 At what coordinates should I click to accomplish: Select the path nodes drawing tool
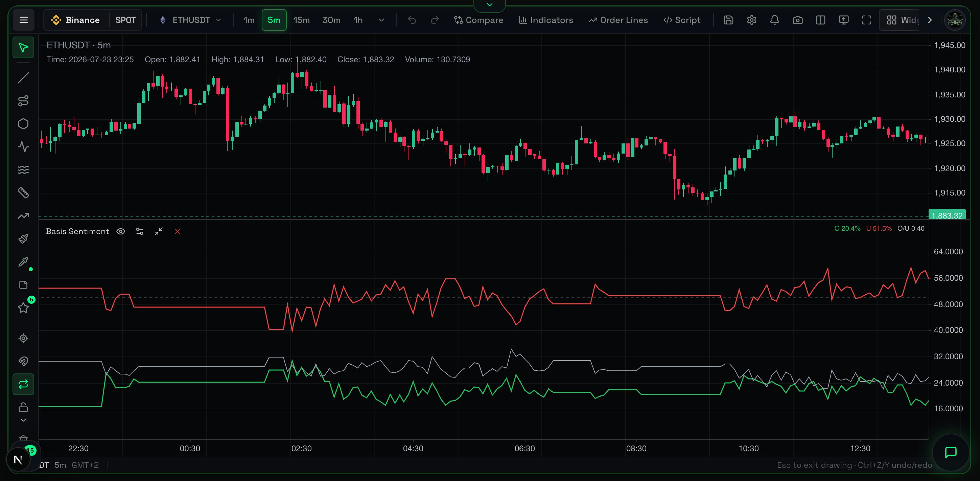[24, 101]
